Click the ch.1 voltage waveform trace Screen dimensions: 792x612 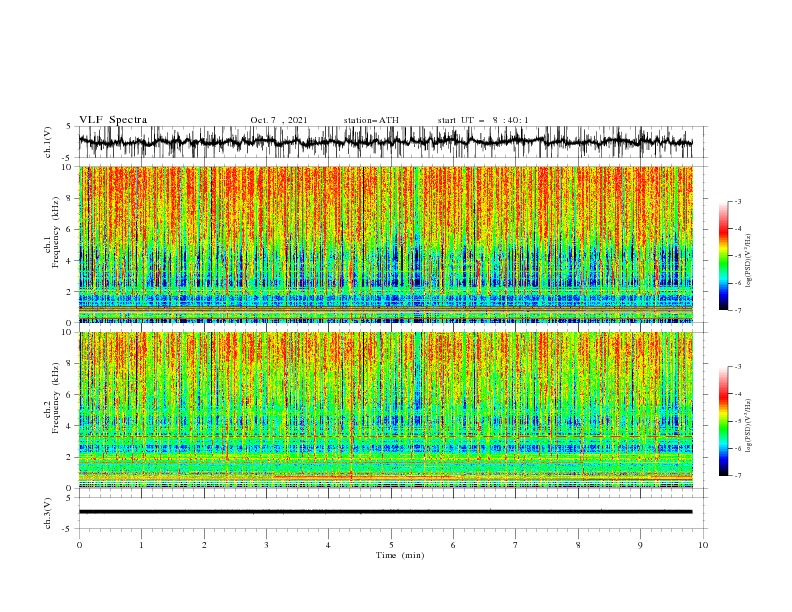(385, 142)
